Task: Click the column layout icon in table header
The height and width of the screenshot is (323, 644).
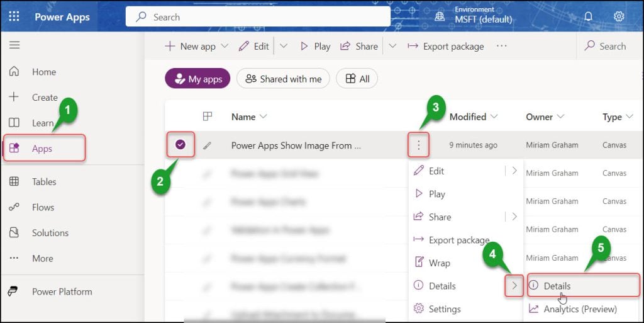Action: pyautogui.click(x=208, y=116)
